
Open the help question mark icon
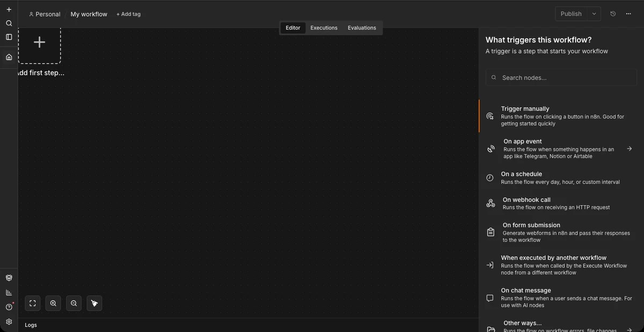[9, 307]
